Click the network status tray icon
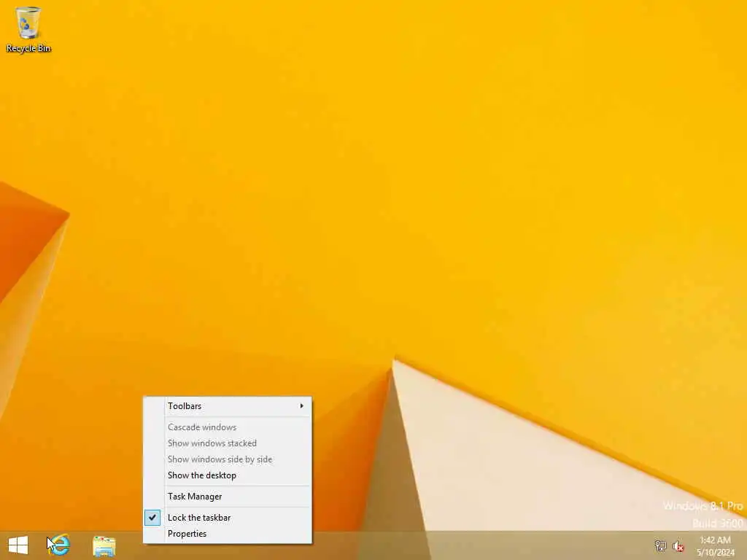The image size is (747, 560). [x=660, y=545]
